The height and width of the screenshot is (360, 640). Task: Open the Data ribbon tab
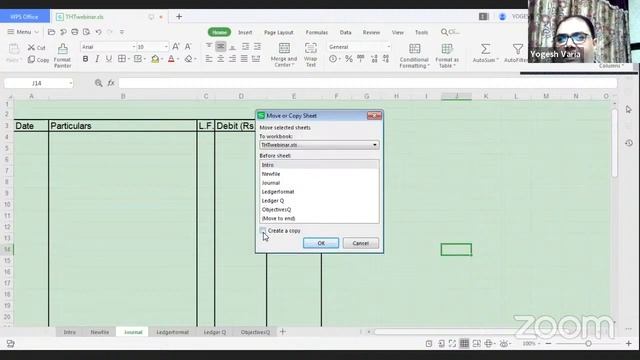point(345,32)
